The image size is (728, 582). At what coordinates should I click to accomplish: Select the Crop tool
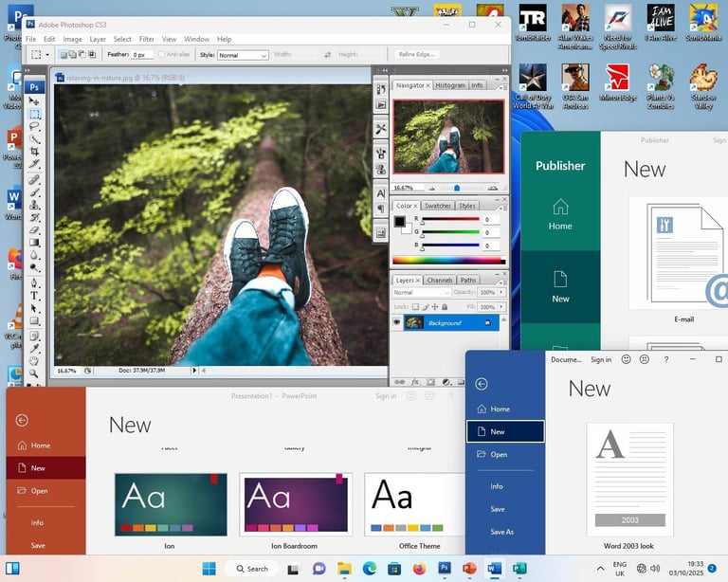(x=34, y=152)
